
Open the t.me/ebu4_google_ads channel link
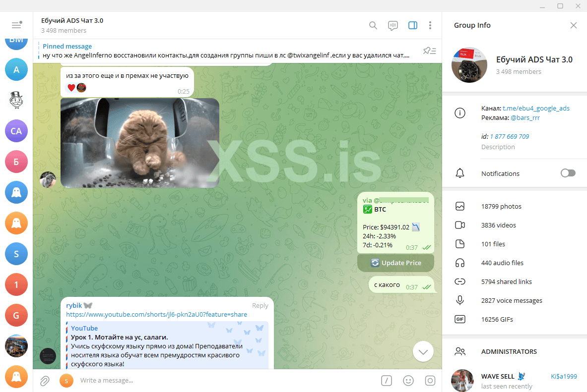[536, 108]
